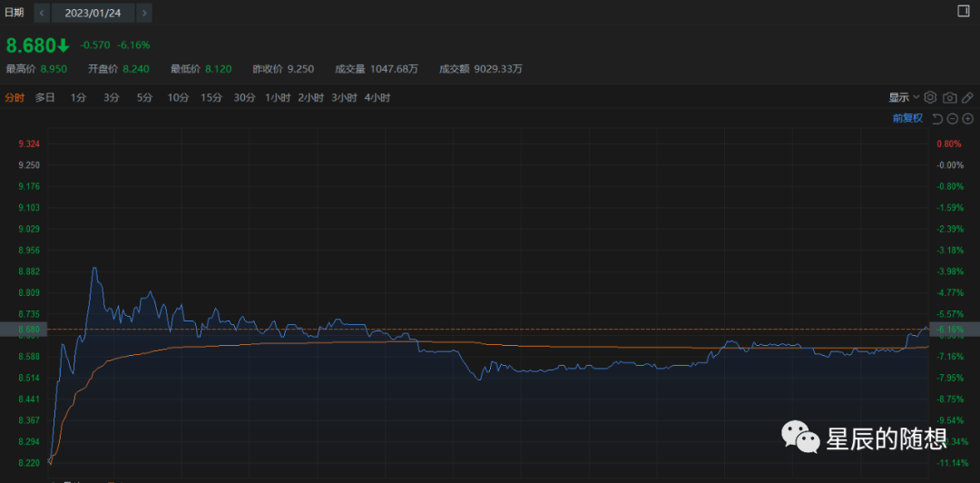Click 9.324 left axis label

pos(29,143)
